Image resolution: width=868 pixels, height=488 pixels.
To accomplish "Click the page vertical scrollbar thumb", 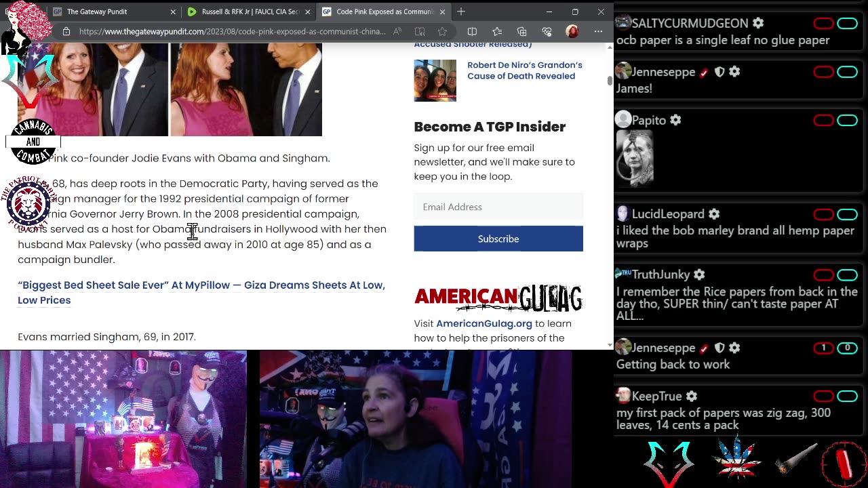I will [610, 80].
